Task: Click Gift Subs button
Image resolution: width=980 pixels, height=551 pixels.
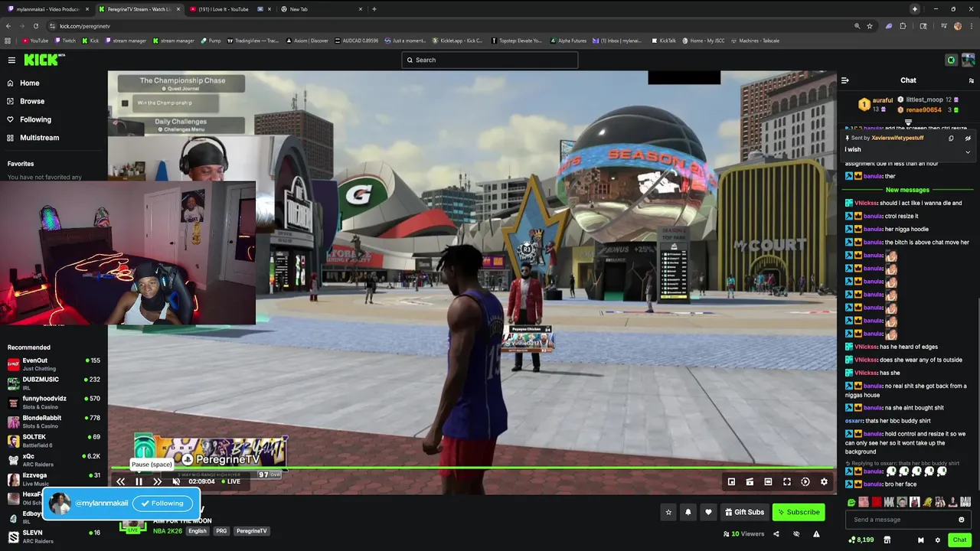Action: (744, 512)
